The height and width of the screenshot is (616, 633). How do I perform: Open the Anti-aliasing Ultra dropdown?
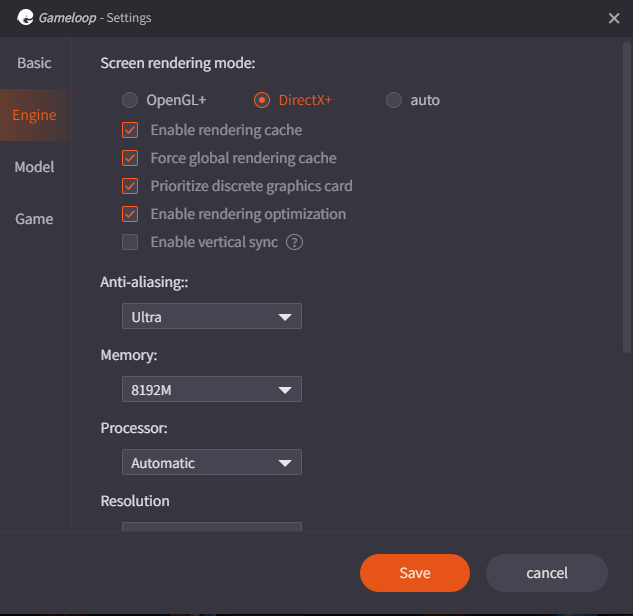tap(212, 316)
